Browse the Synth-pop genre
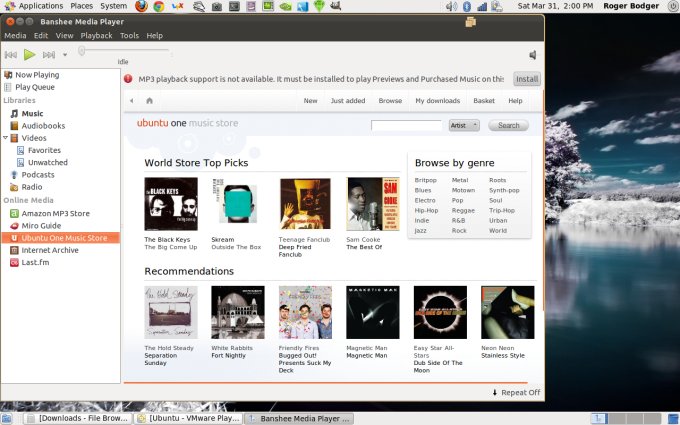Viewport: 680px width, 425px height. point(504,190)
